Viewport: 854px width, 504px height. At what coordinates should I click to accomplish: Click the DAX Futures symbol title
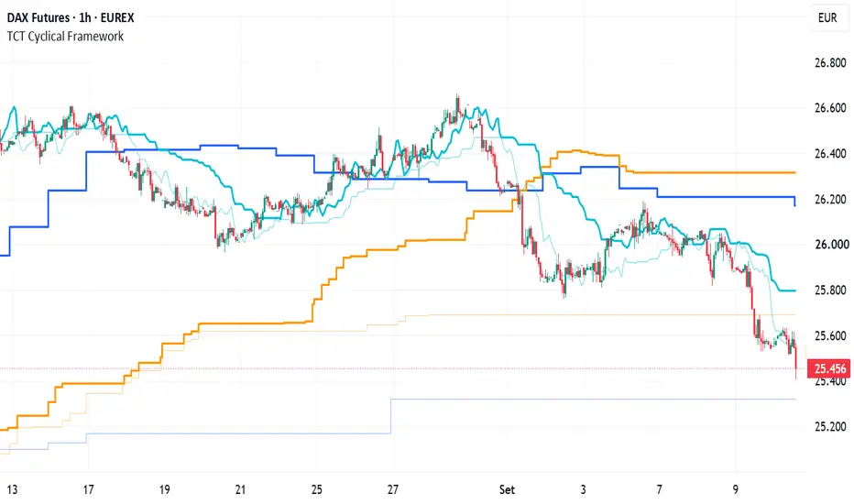click(x=71, y=17)
